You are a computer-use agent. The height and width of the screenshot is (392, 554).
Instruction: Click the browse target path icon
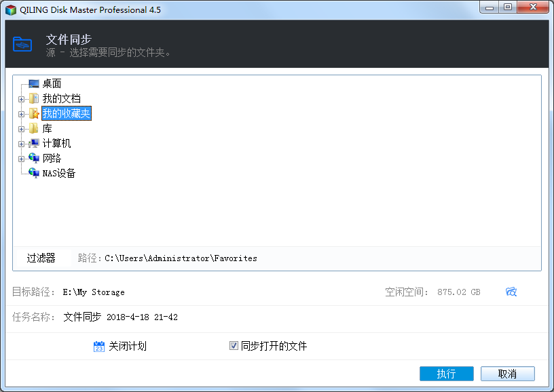[511, 292]
